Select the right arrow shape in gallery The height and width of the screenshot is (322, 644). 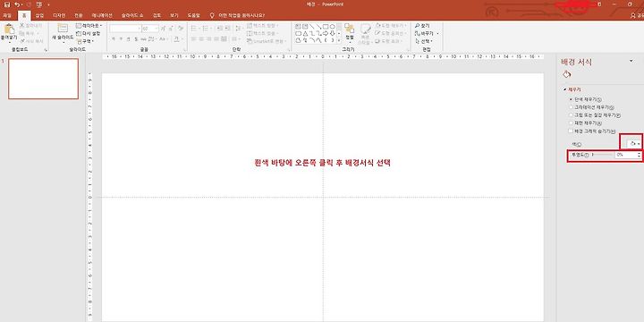pos(326,33)
